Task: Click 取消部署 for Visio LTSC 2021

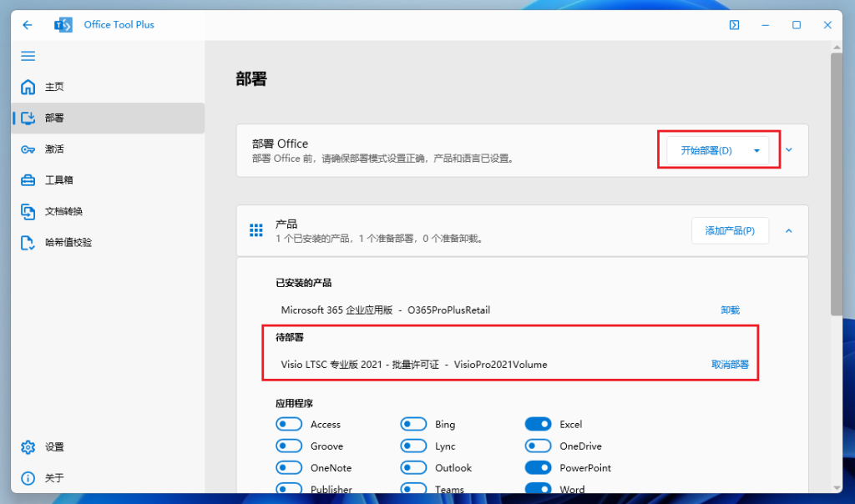Action: (730, 365)
